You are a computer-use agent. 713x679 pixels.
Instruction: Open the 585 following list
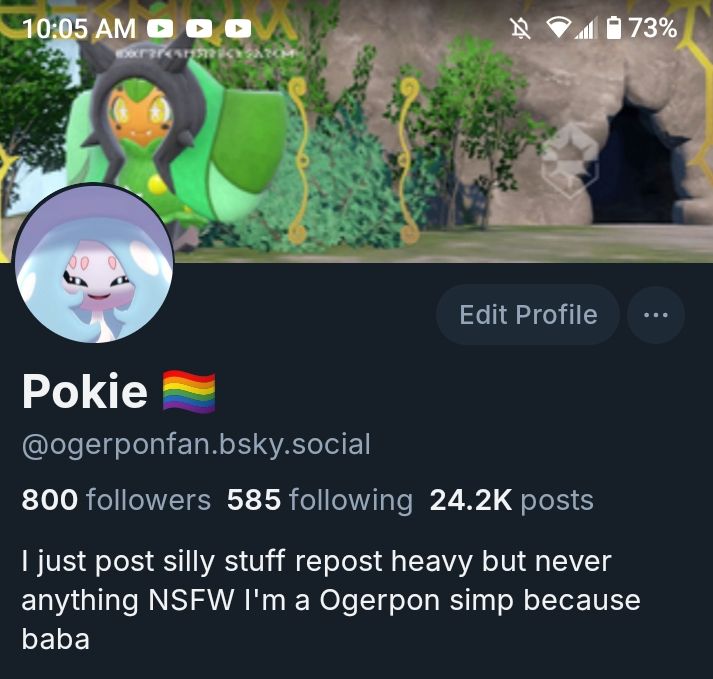320,500
